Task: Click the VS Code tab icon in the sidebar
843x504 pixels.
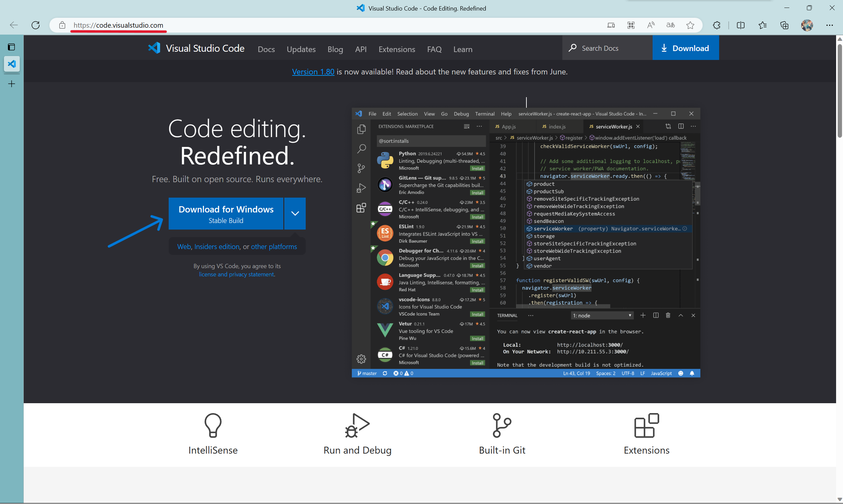Action: pyautogui.click(x=12, y=64)
